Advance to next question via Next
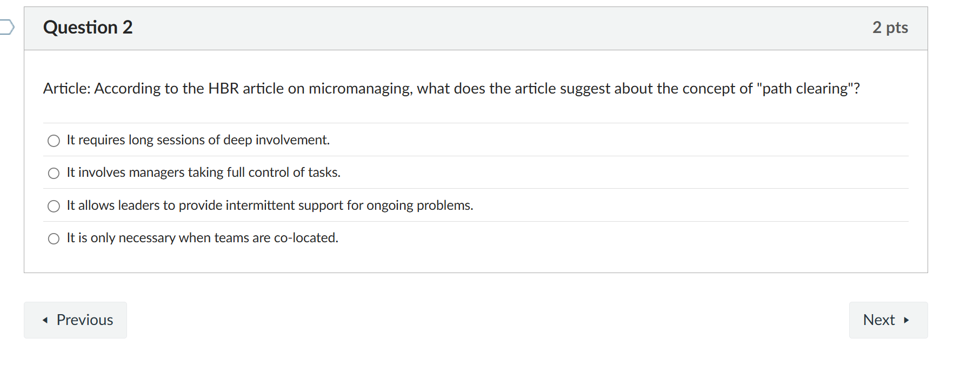The height and width of the screenshot is (365, 980). [x=888, y=320]
